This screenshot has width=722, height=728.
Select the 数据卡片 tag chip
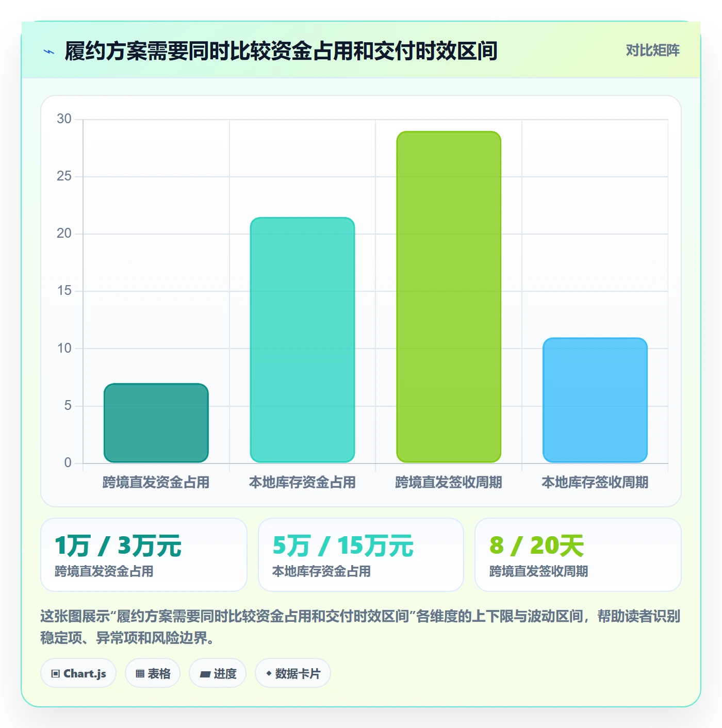click(292, 673)
